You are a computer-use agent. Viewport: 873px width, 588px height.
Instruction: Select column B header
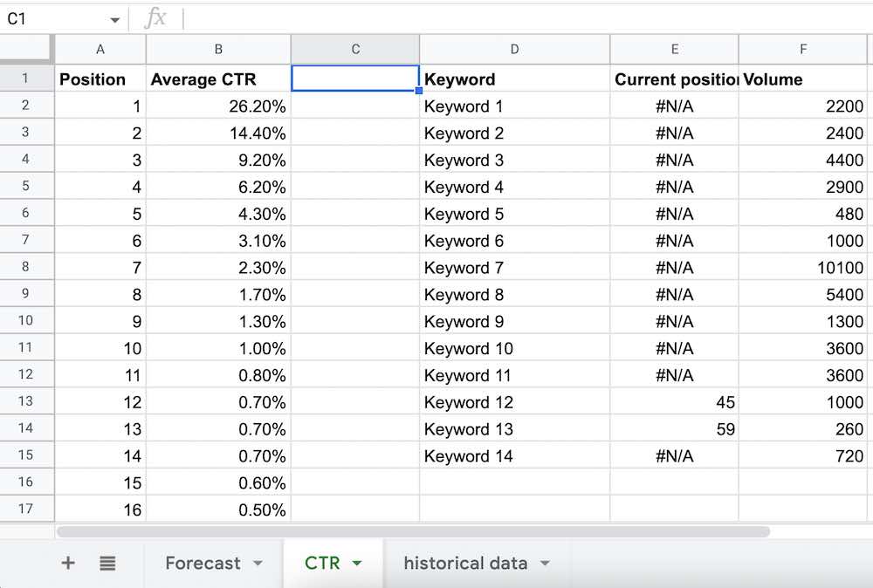[218, 50]
